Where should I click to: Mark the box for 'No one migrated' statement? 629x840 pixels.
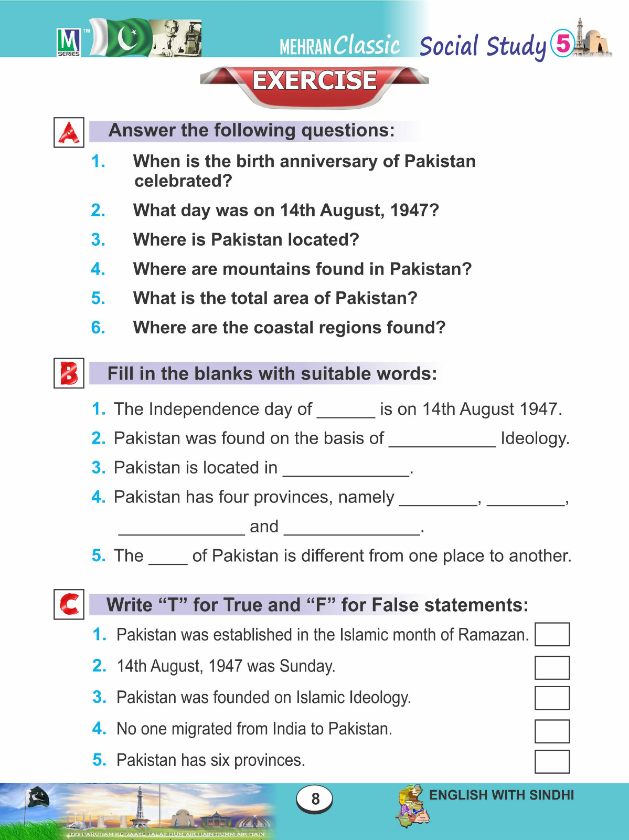click(x=552, y=731)
